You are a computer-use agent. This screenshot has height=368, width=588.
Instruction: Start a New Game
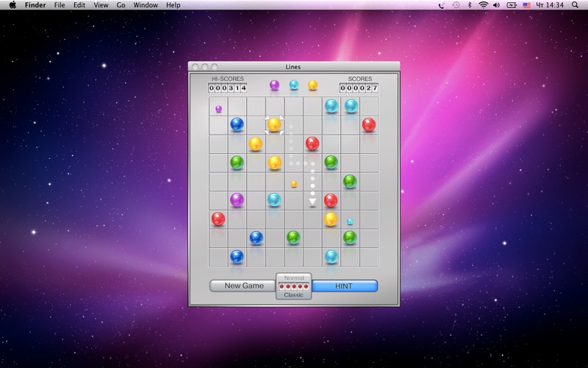(x=244, y=286)
